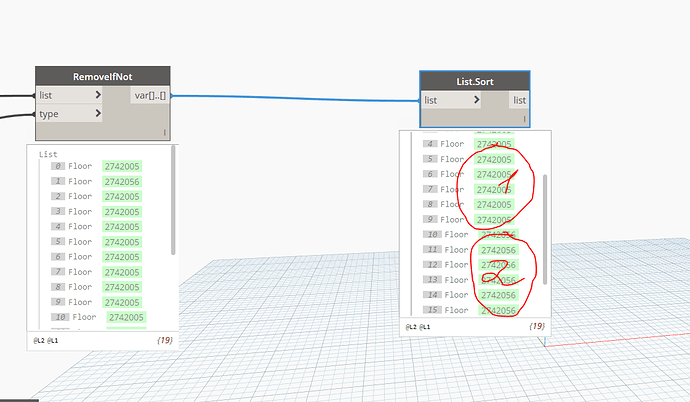Click element ID at index 10 in RemoveIfNot preview
690x402 pixels.
pyautogui.click(x=126, y=317)
